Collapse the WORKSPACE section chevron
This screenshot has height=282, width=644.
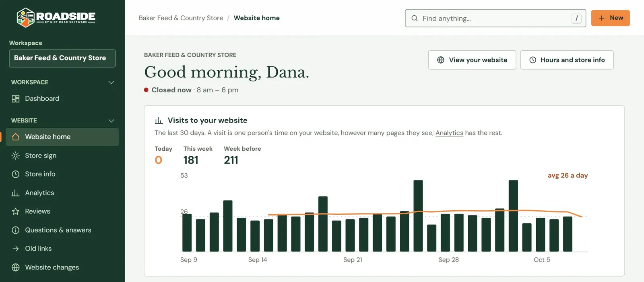point(111,83)
